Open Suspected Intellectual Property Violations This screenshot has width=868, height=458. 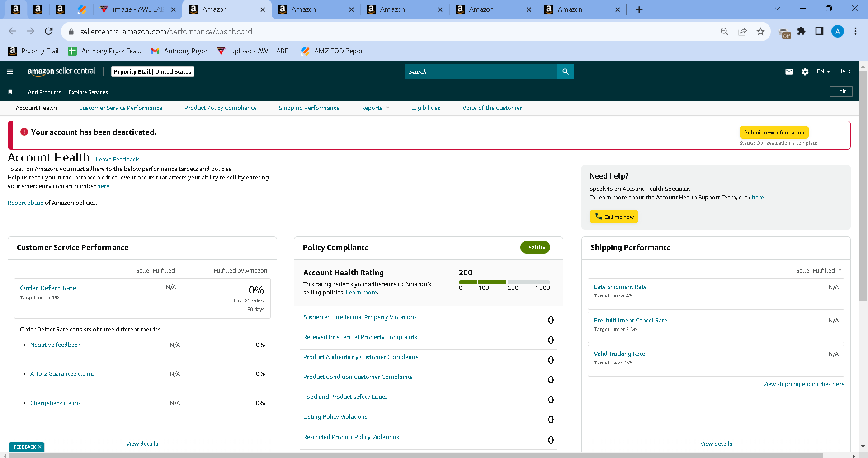click(360, 317)
